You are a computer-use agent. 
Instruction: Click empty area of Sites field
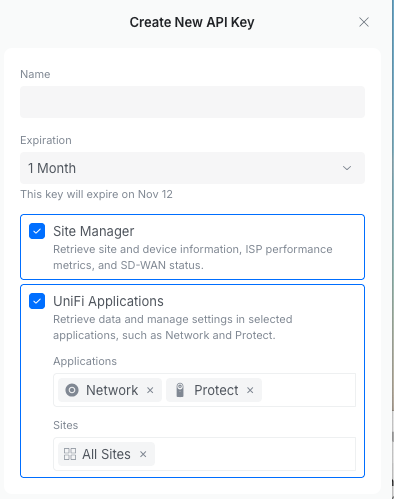tap(255, 454)
